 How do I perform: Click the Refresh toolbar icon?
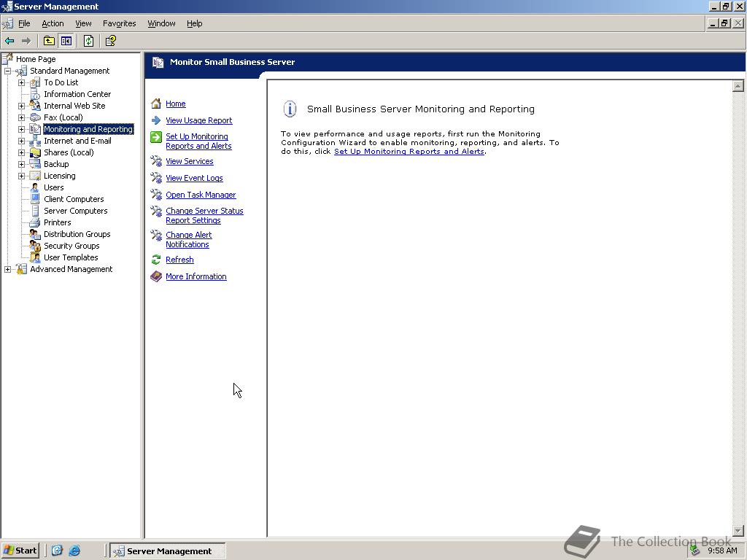(88, 41)
